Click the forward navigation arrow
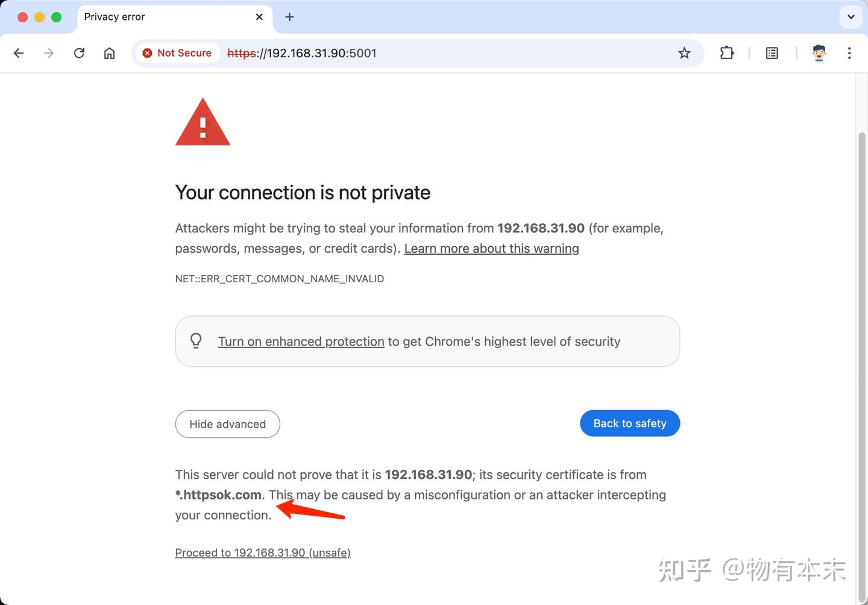The image size is (868, 605). (x=48, y=53)
